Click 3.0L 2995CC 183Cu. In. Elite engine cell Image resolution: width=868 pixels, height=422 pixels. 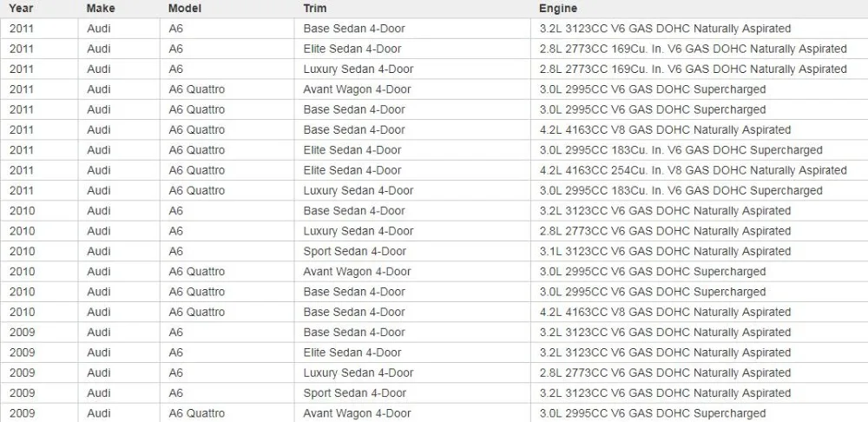pos(699,149)
